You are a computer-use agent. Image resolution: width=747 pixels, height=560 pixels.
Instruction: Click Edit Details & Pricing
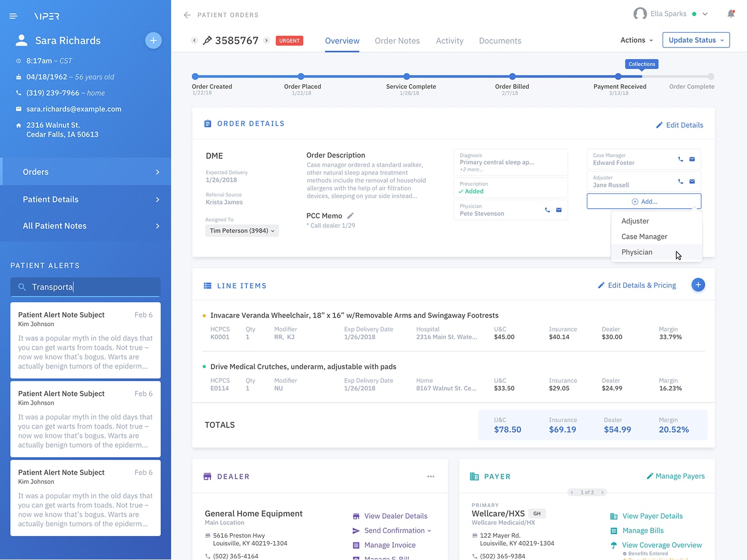pyautogui.click(x=637, y=285)
